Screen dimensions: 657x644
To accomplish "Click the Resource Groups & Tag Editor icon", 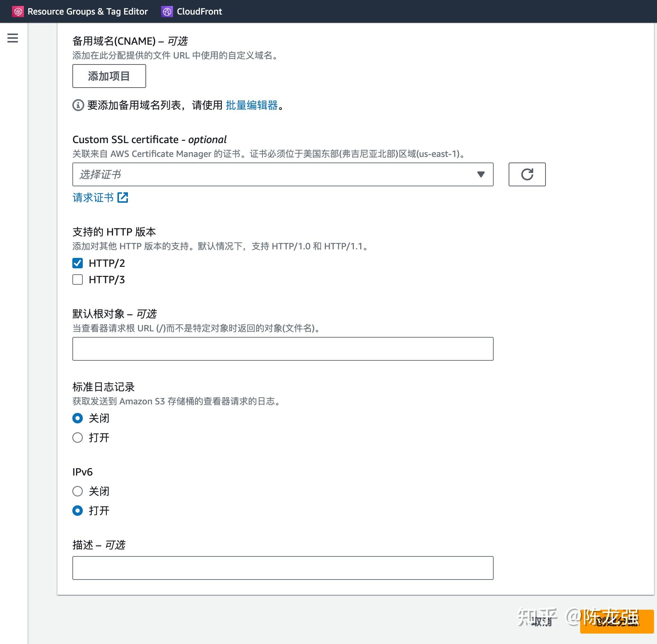I will click(x=18, y=11).
